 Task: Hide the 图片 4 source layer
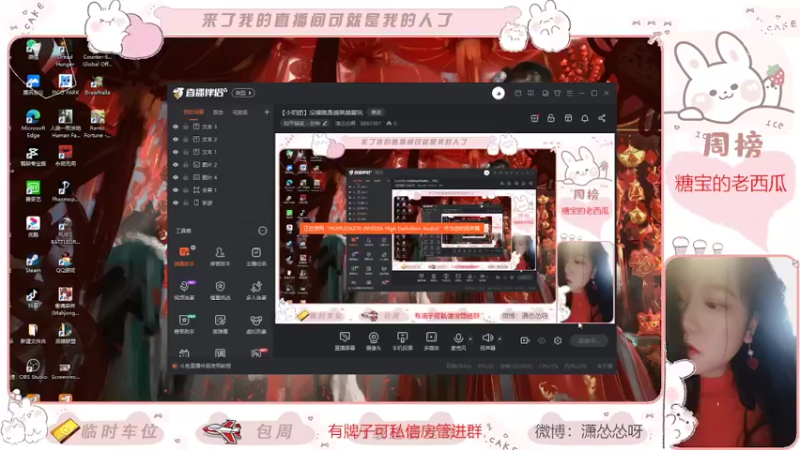pos(176,178)
